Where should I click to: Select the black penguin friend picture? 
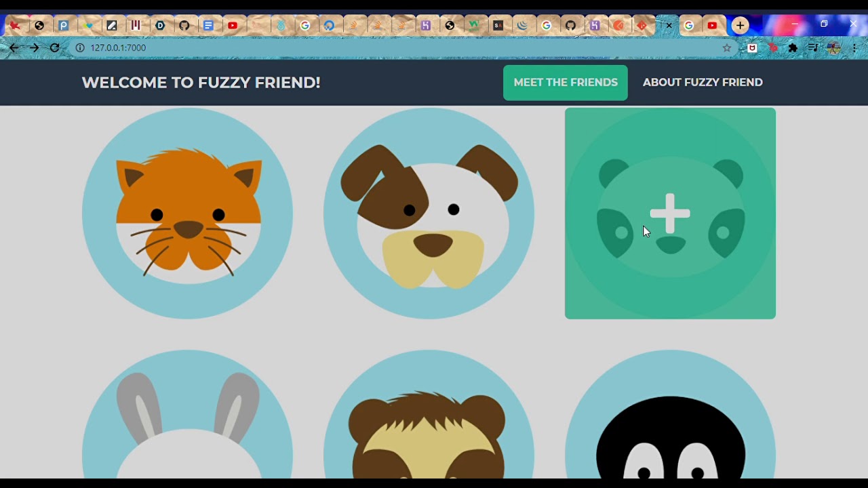tap(670, 414)
